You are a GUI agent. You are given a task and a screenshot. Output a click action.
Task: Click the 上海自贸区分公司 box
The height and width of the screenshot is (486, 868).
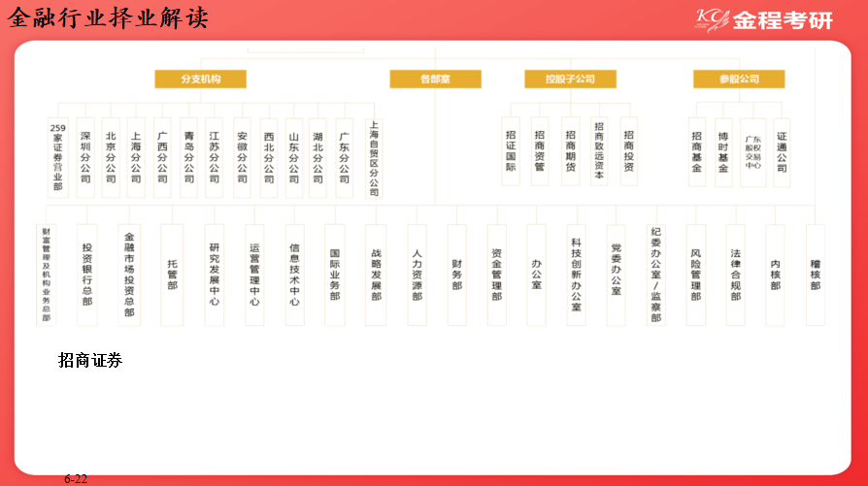[374, 159]
